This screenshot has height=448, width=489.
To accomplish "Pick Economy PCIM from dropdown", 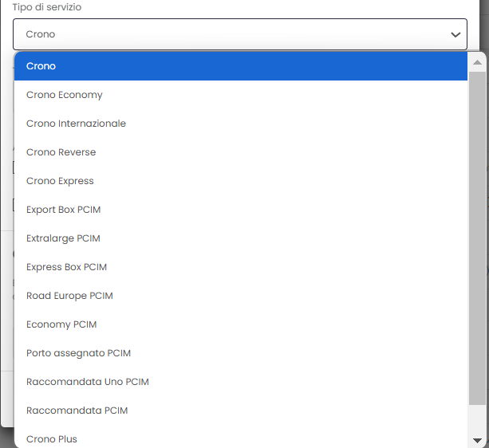I will (241, 324).
